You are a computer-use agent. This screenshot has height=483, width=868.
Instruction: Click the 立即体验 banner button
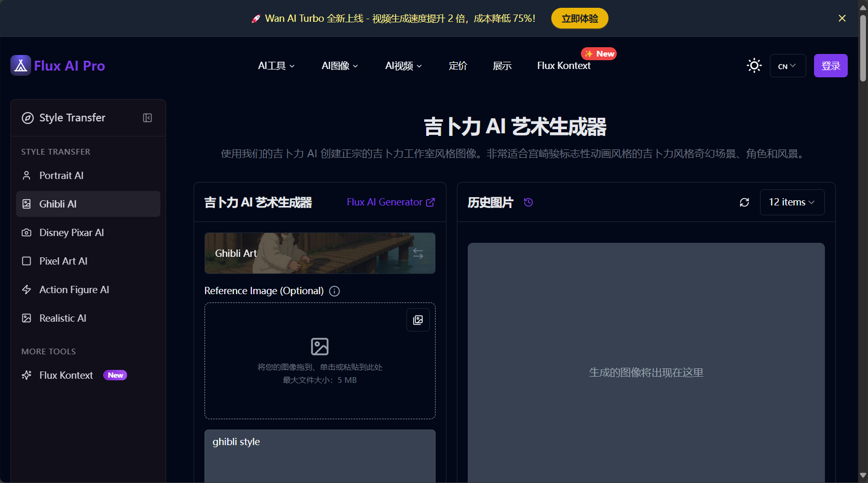pyautogui.click(x=579, y=18)
